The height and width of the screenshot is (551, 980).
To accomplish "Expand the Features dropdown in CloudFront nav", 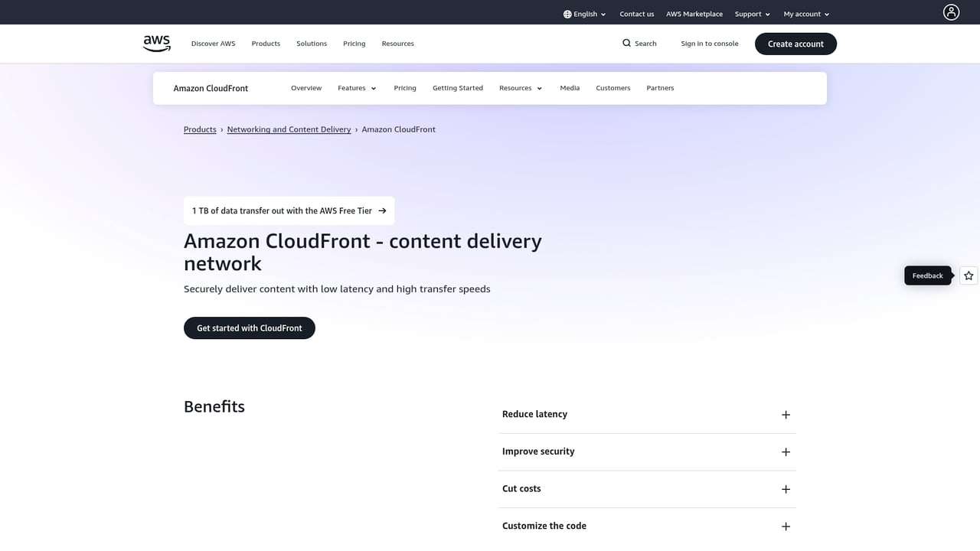I will coord(357,88).
